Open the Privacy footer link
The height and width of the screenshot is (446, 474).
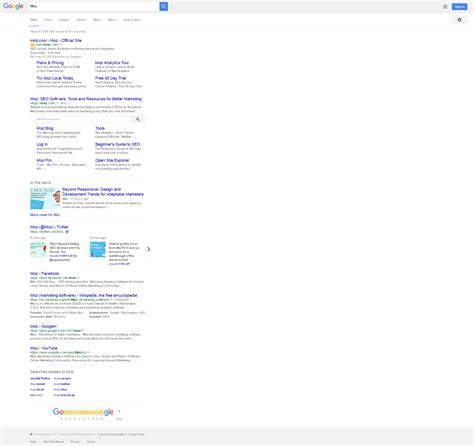(x=75, y=442)
